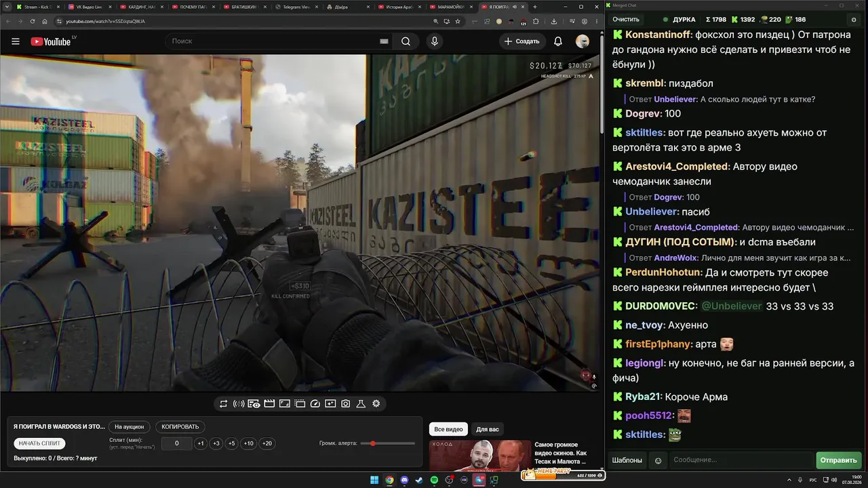Click the flask experiments icon

[361, 404]
